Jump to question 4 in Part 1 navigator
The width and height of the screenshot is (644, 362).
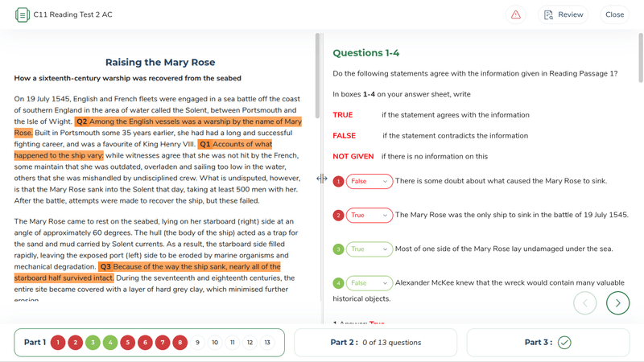tap(110, 343)
